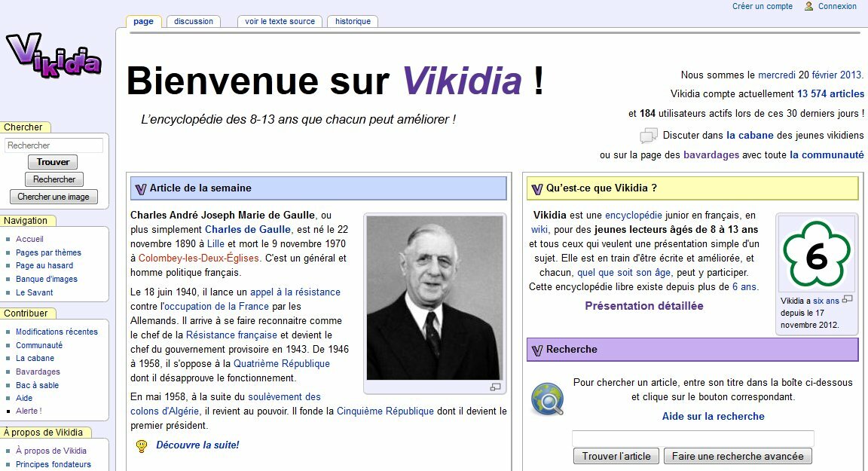The width and height of the screenshot is (868, 471).
Task: Click the Vikidia logo
Action: coord(53,55)
